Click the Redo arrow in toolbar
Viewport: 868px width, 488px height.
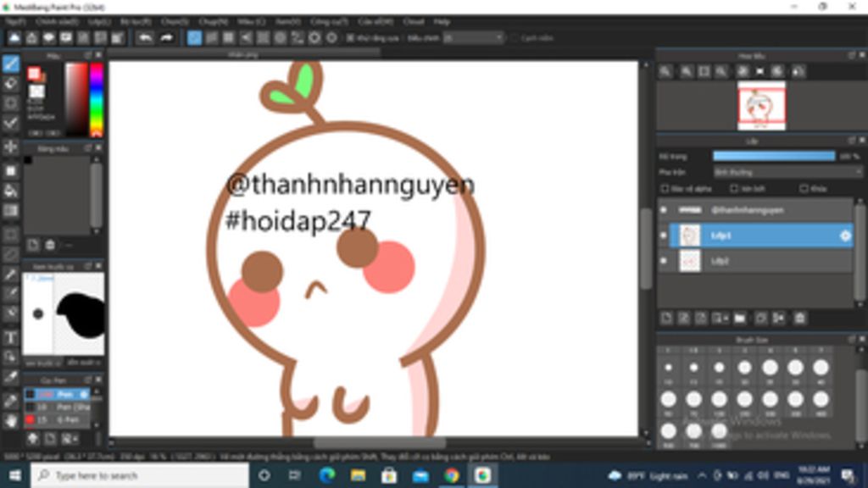pos(166,37)
